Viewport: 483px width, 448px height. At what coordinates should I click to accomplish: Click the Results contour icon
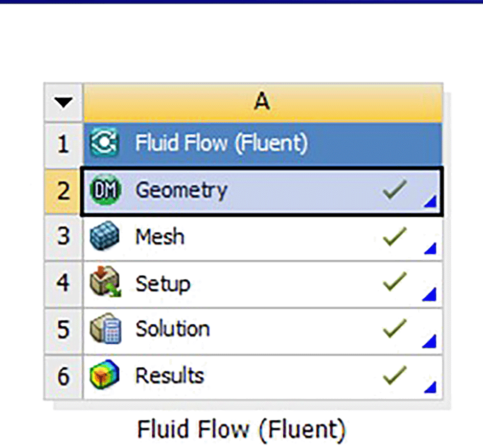[104, 375]
